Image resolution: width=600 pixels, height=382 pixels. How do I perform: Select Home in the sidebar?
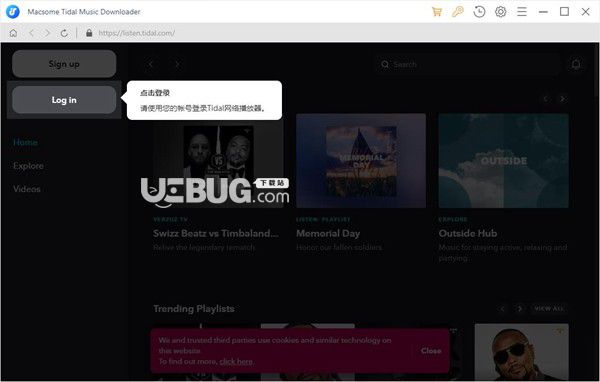click(25, 142)
